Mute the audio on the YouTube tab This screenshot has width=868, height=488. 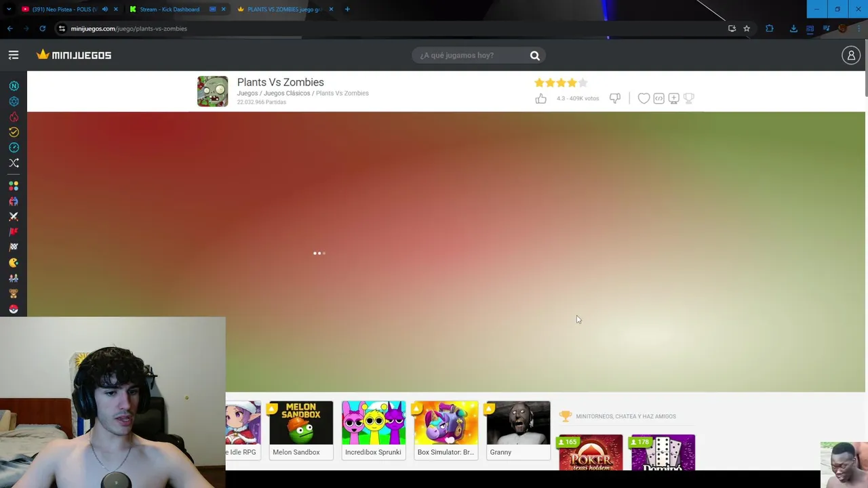pos(104,9)
